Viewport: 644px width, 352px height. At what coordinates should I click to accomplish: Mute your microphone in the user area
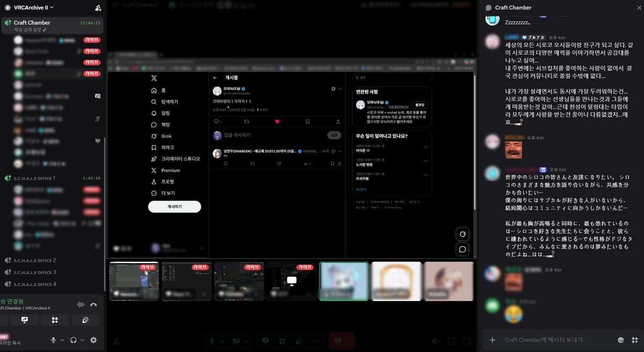click(54, 340)
